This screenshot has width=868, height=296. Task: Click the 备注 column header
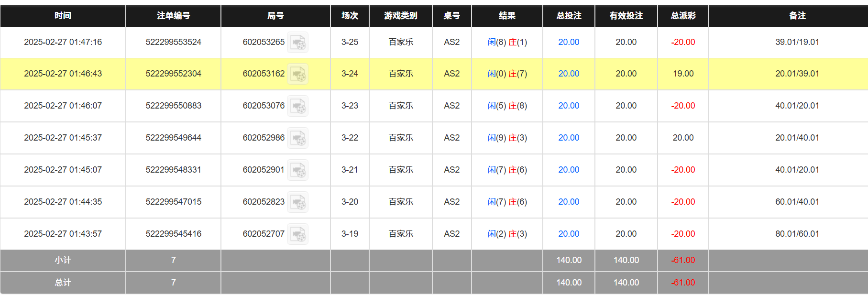tap(797, 16)
